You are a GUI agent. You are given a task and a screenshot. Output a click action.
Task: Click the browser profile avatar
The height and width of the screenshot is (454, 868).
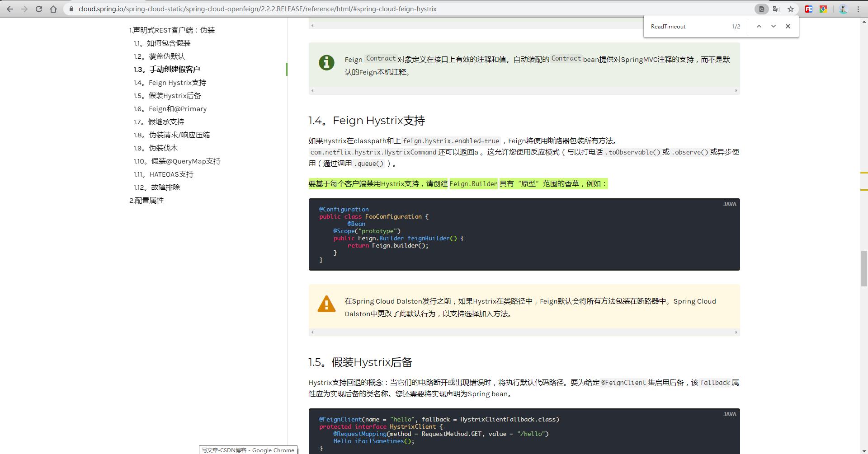pyautogui.click(x=843, y=9)
